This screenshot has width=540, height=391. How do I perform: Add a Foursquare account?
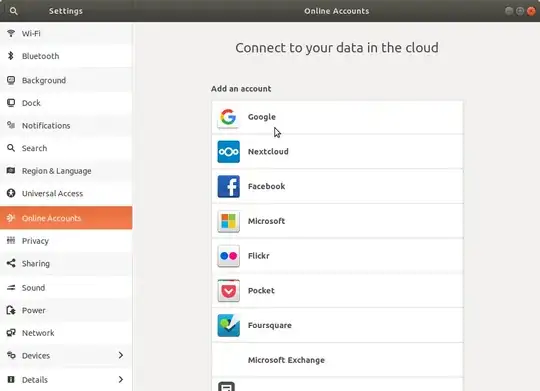[x=338, y=326]
